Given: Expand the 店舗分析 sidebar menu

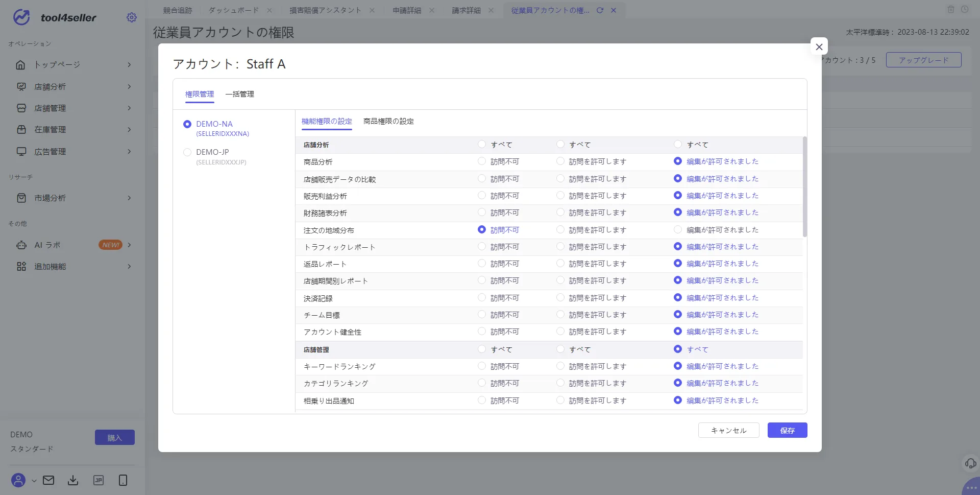Looking at the screenshot, I should click(x=129, y=87).
